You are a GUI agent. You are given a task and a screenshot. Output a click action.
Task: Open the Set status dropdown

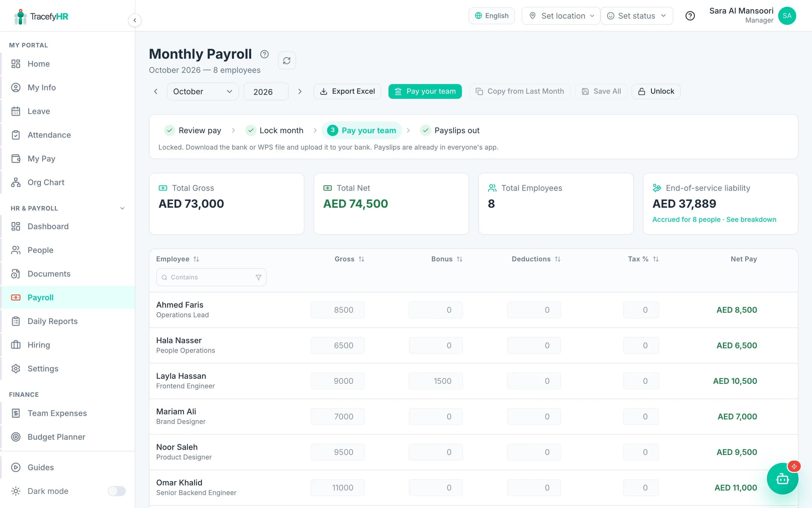637,16
